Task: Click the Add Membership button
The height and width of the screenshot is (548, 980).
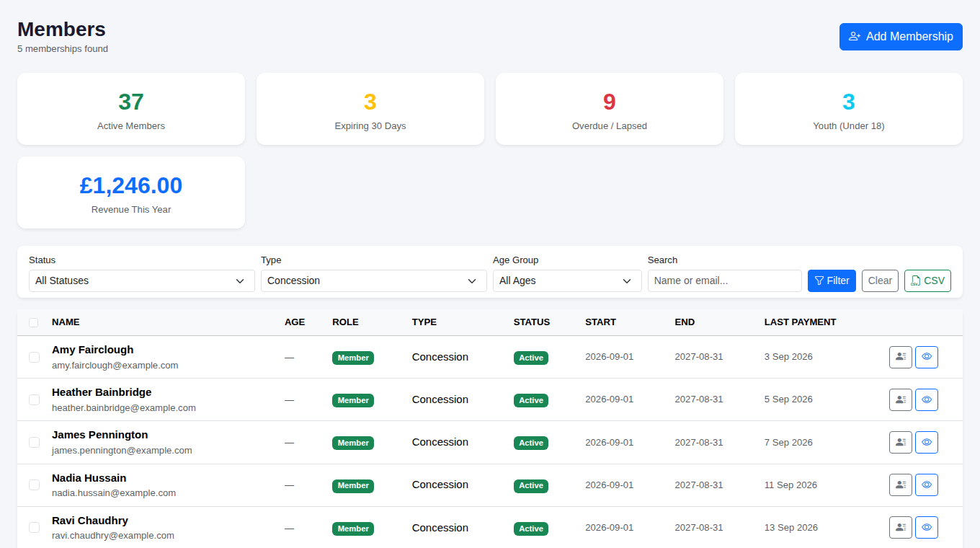Action: click(901, 37)
